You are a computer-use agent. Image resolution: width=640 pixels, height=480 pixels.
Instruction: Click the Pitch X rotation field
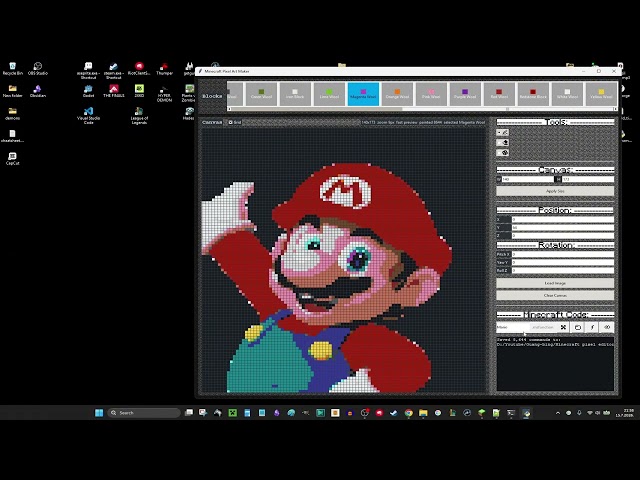point(563,254)
